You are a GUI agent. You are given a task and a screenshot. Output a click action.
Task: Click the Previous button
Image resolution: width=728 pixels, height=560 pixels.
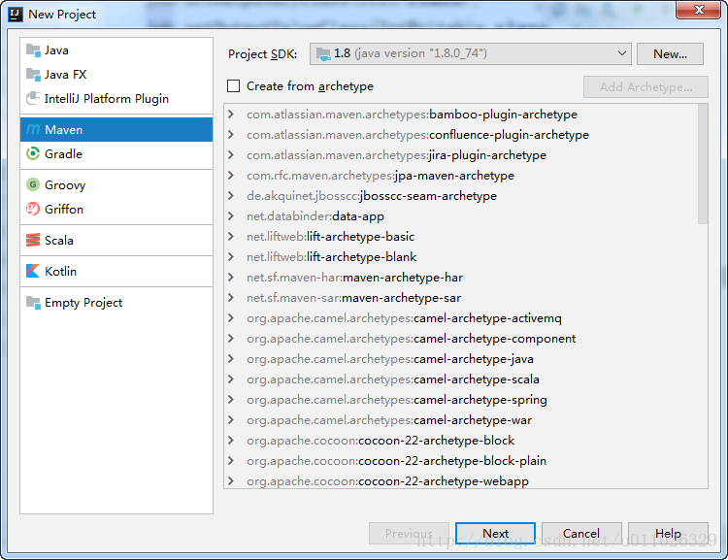click(x=409, y=534)
